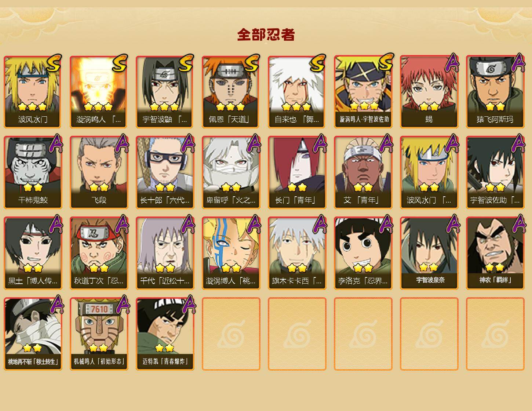Select 桃地再不斩「秽土转生」 card

[33, 334]
